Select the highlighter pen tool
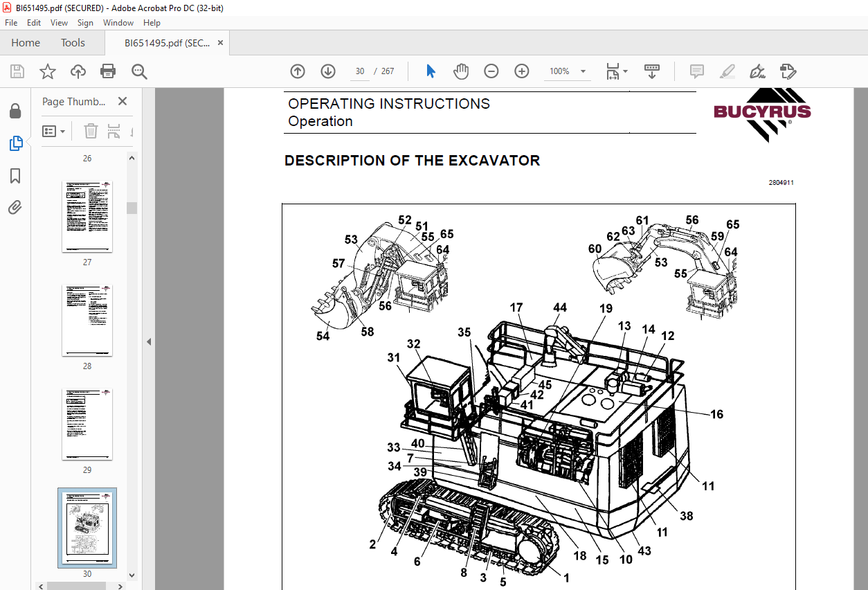 click(727, 71)
